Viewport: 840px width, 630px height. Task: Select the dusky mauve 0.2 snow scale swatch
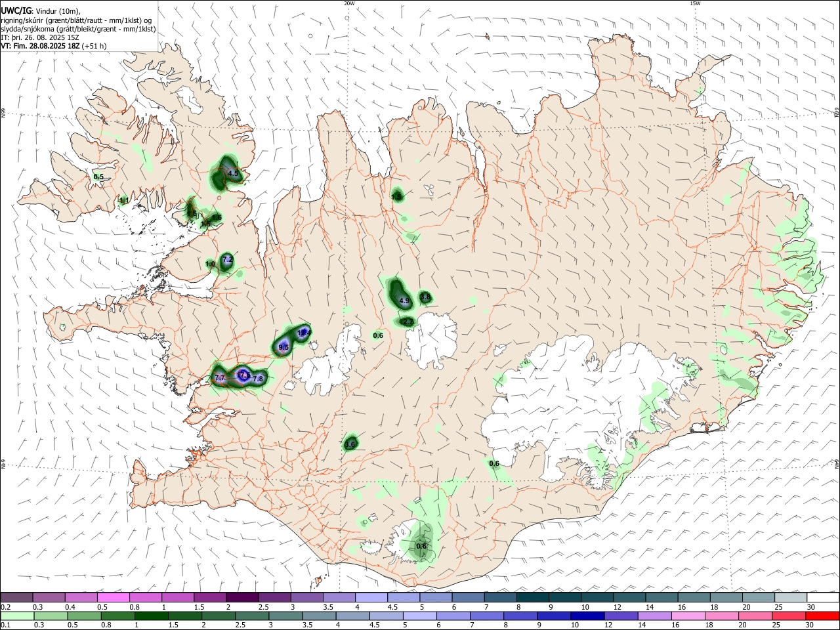[x=16, y=598]
